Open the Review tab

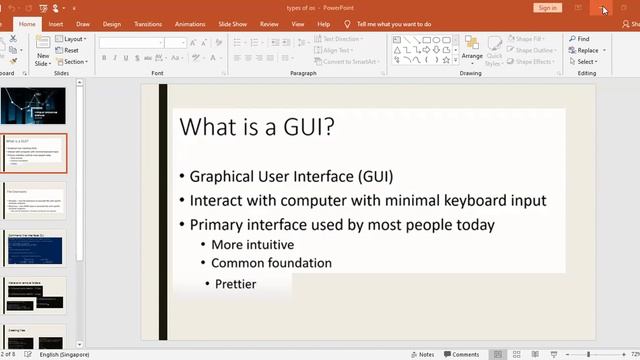(x=269, y=24)
